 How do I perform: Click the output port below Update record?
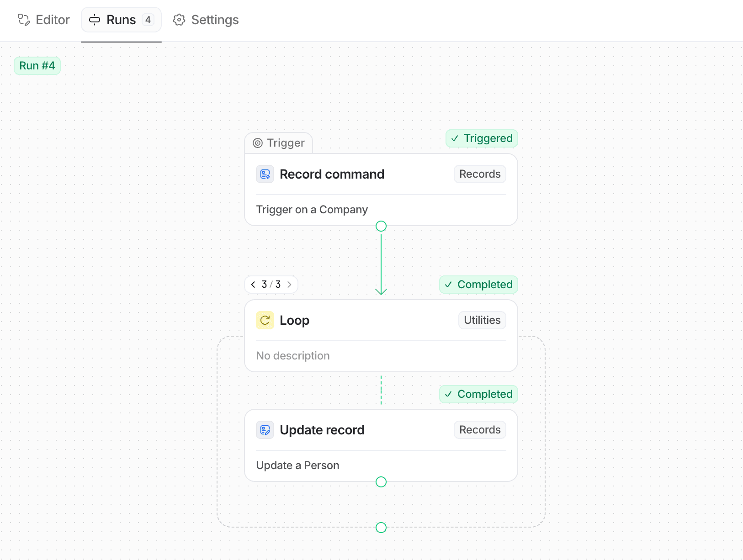point(381,482)
